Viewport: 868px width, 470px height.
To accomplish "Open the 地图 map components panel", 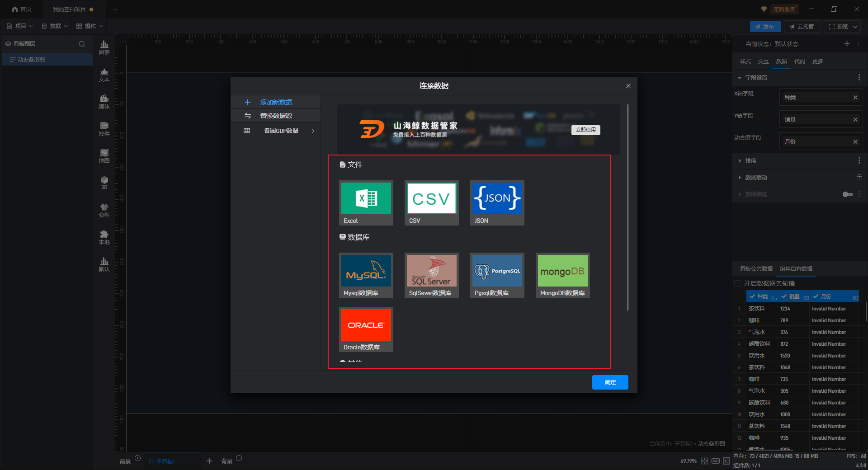I will 104,156.
